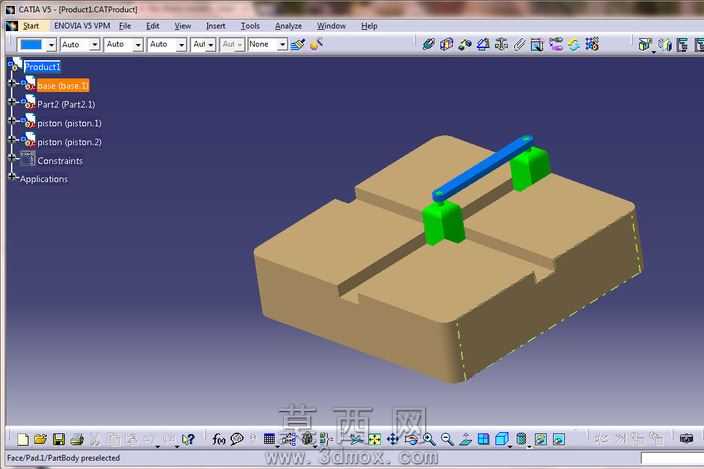Click the Capture camera icon
The image size is (704, 469).
point(686,438)
